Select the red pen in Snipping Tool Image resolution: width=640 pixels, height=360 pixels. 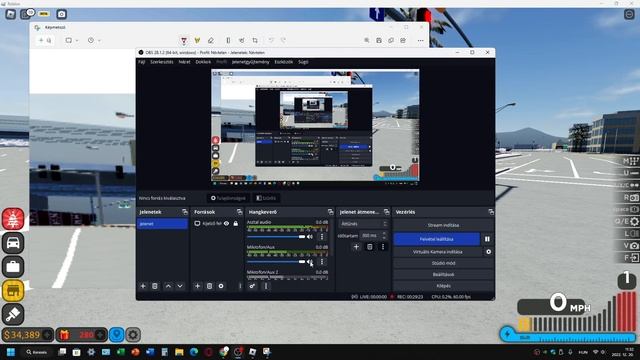point(184,40)
